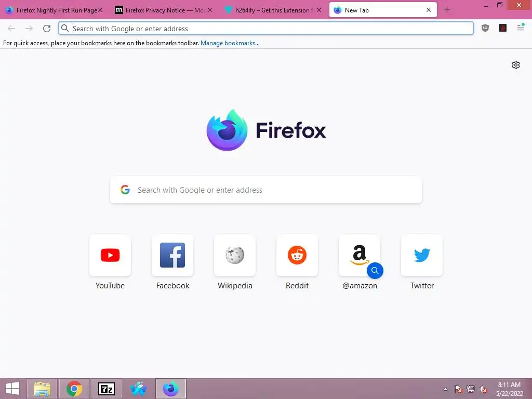Click the h264ify extension toolbar icon

tap(502, 28)
